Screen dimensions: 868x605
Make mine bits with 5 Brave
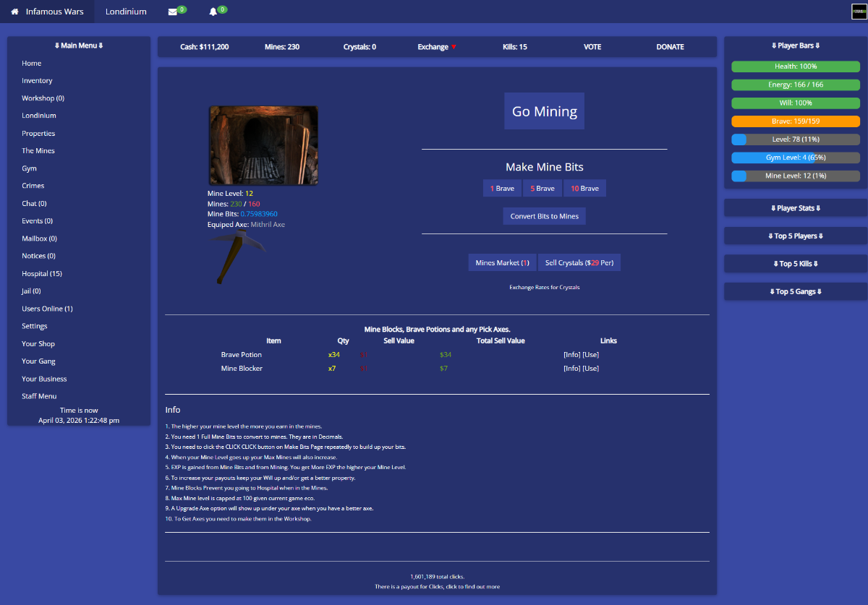coord(542,189)
